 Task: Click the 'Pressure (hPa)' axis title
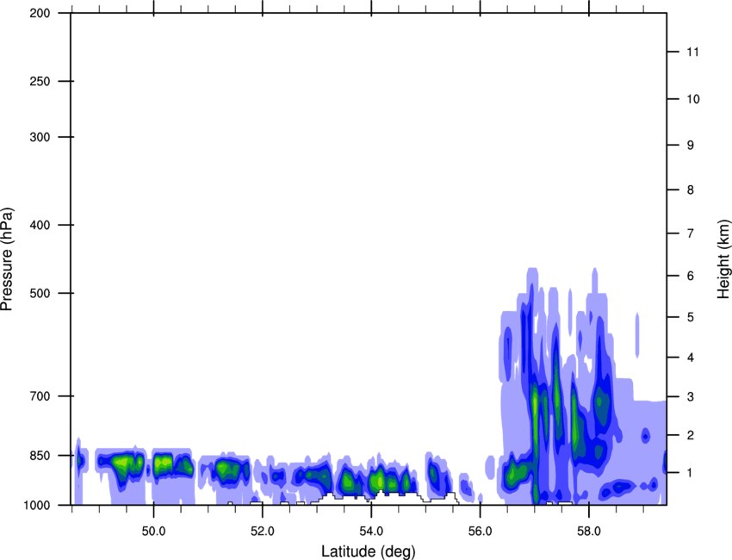[8, 258]
